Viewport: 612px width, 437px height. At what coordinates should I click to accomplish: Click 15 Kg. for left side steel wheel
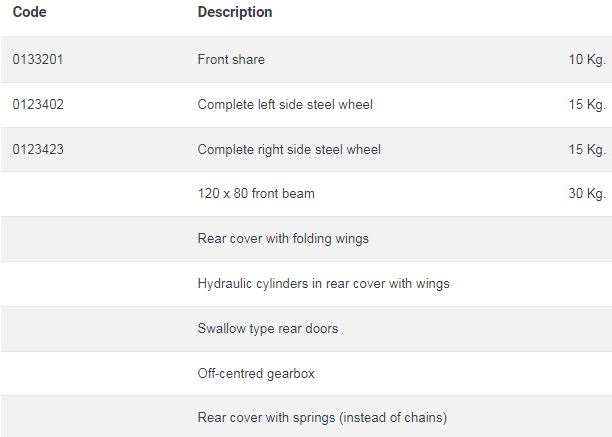[x=587, y=105]
